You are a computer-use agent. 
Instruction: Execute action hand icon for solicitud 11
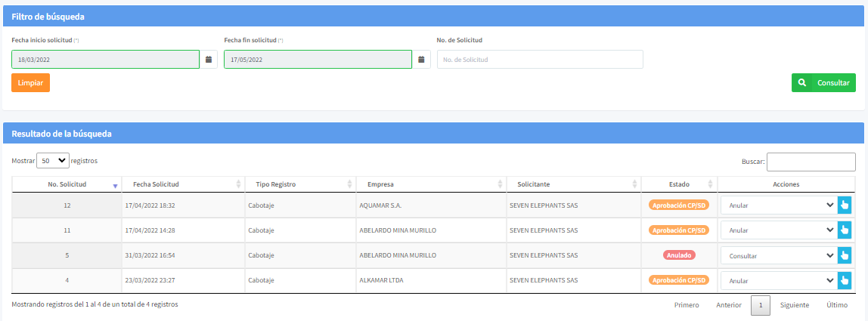(845, 230)
